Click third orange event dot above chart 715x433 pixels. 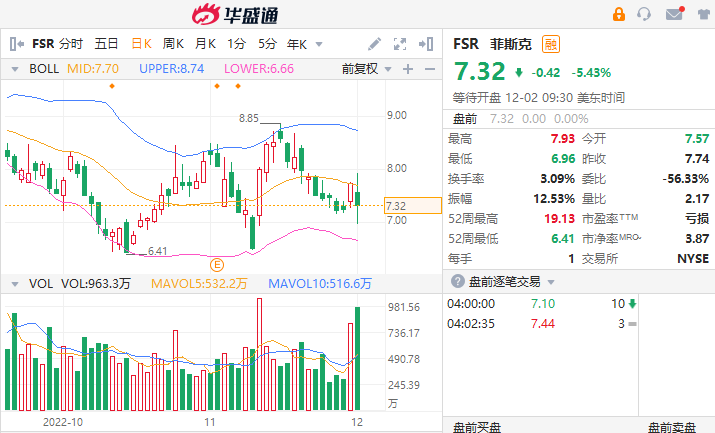238,86
